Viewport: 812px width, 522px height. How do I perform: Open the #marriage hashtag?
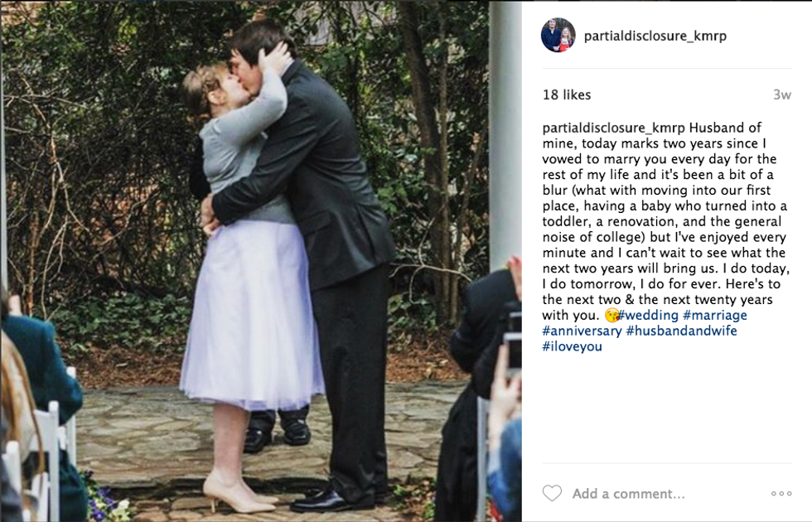coord(714,315)
